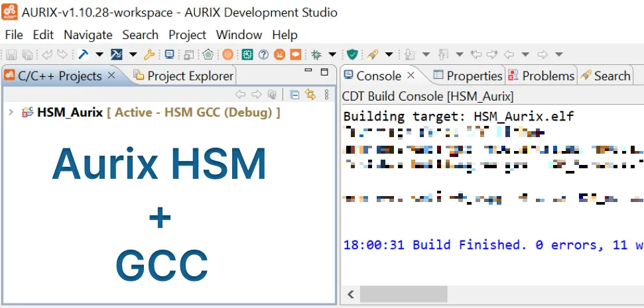Viewport: 644px width, 308px height.
Task: Click the green pentagon toolbar icon
Action: tap(208, 54)
